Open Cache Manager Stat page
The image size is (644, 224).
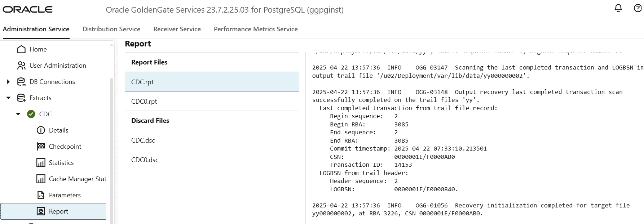tap(77, 179)
